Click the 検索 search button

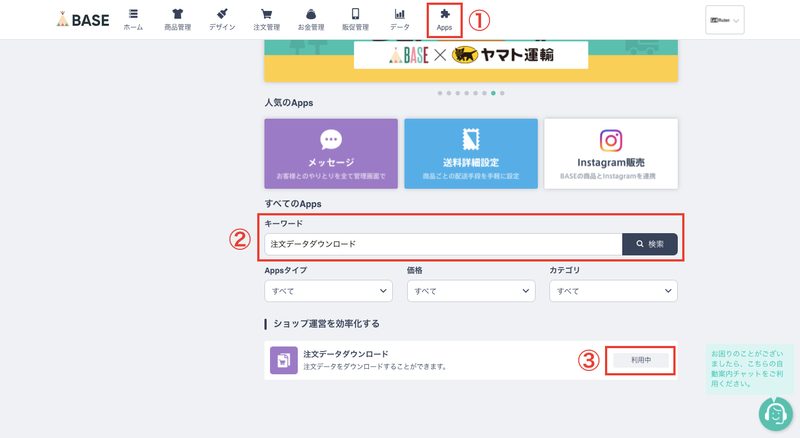650,244
